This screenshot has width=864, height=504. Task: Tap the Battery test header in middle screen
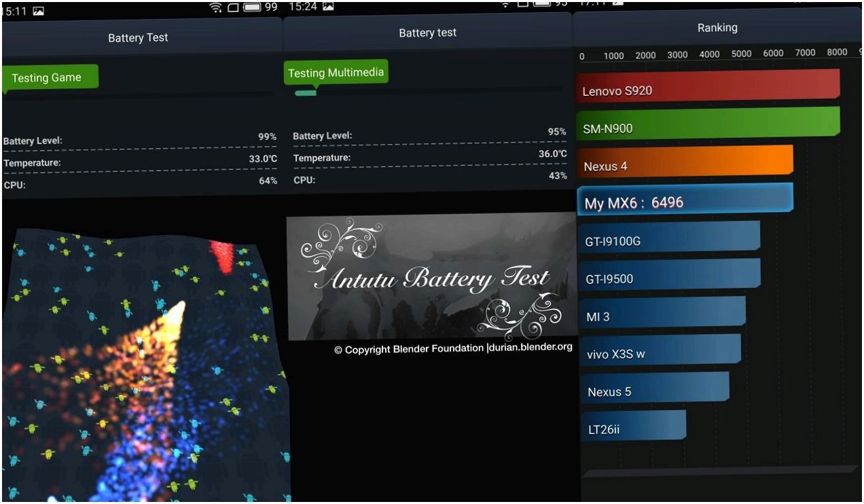tap(427, 33)
